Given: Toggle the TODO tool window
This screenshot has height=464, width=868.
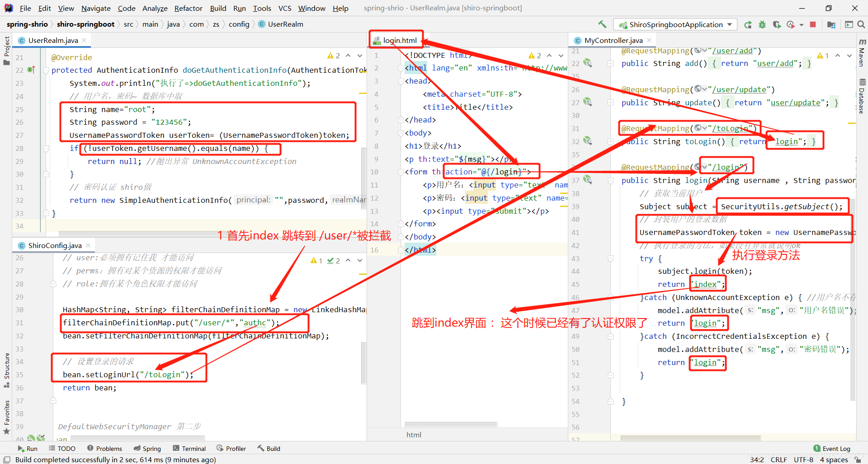Looking at the screenshot, I should tap(62, 449).
